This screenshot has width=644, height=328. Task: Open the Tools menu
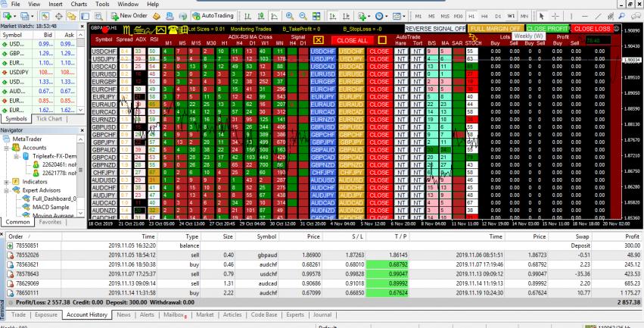click(x=102, y=4)
